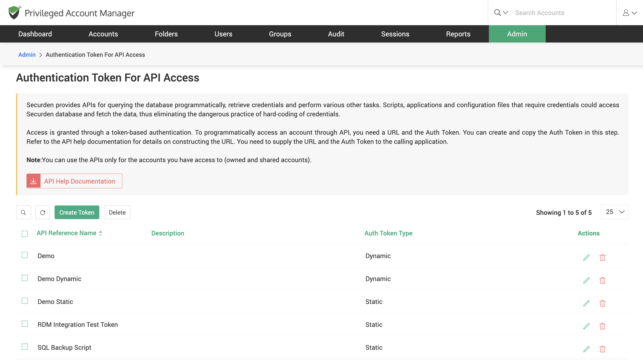Switch to the Dashboard tab
The height and width of the screenshot is (364, 643).
tap(35, 34)
